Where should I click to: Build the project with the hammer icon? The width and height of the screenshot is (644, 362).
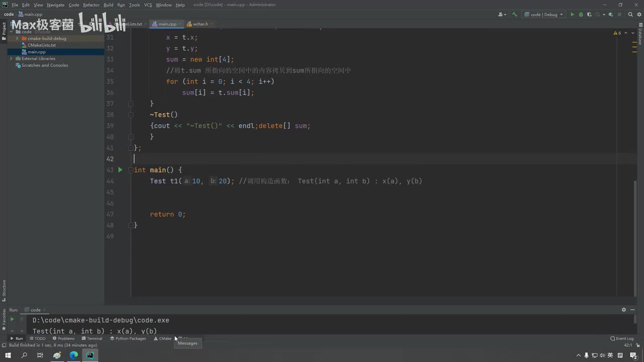515,15
